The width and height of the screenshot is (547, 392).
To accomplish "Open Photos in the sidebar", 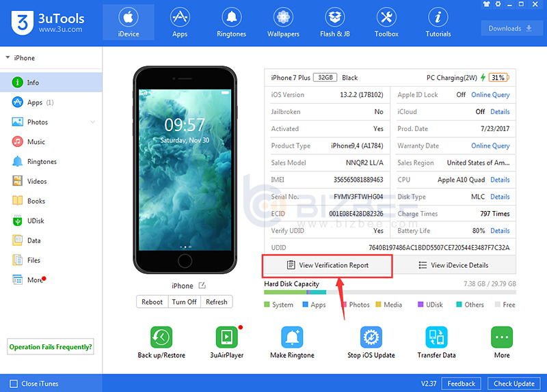I will pos(51,122).
